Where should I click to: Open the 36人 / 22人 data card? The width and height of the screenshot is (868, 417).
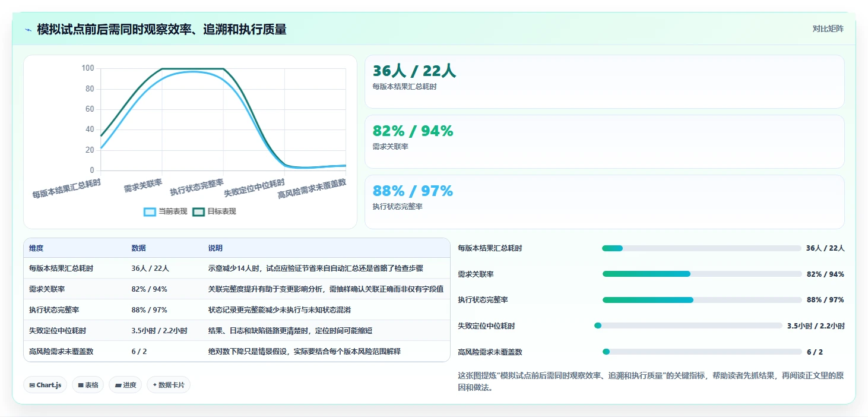(x=604, y=81)
